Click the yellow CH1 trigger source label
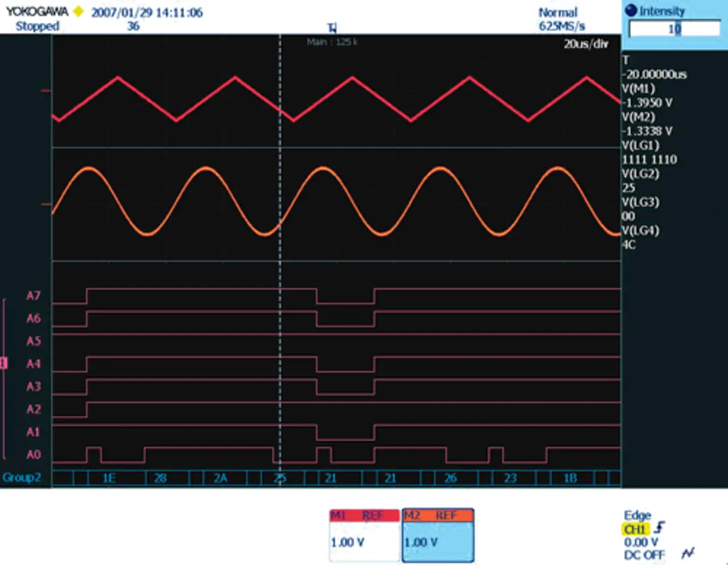The height and width of the screenshot is (582, 728). 635,529
